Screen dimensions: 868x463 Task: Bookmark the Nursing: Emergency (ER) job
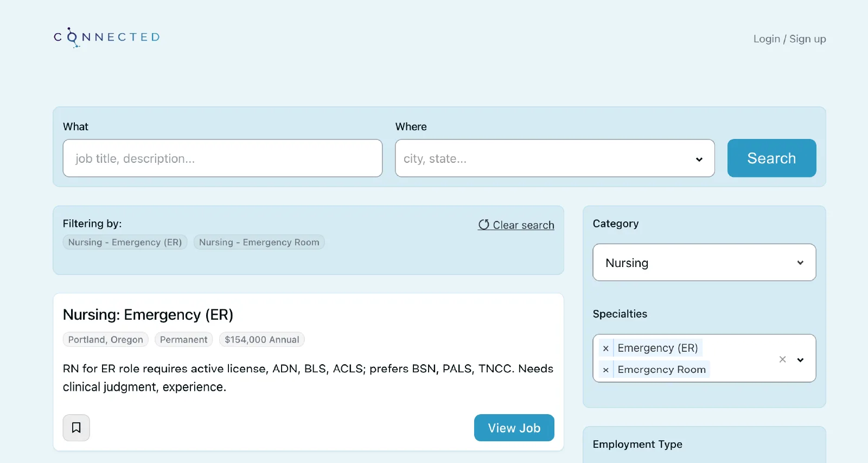pos(76,428)
